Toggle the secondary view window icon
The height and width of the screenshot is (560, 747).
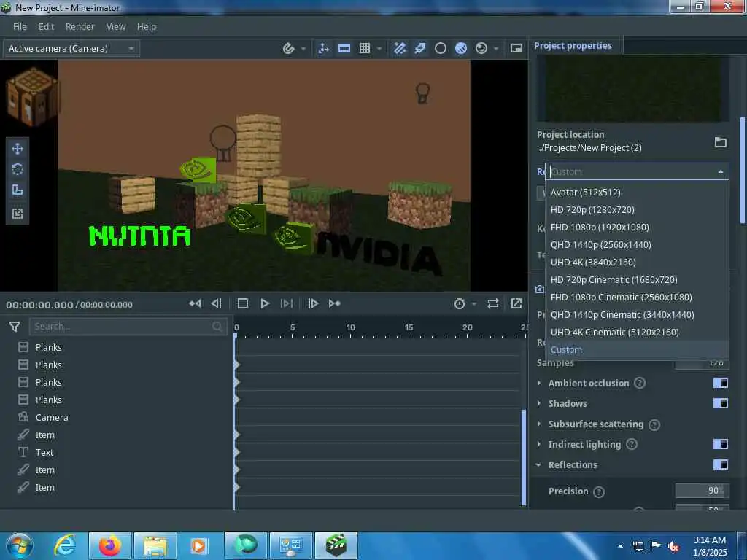[x=516, y=48]
